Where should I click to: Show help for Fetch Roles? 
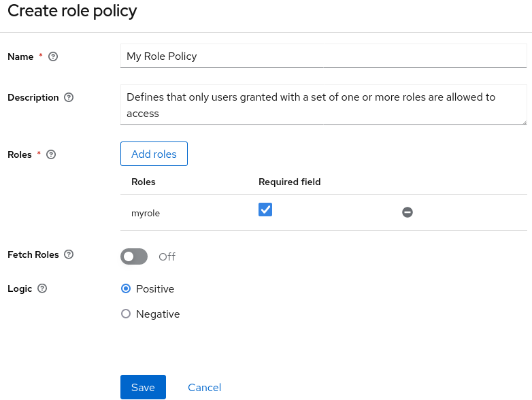coord(68,254)
